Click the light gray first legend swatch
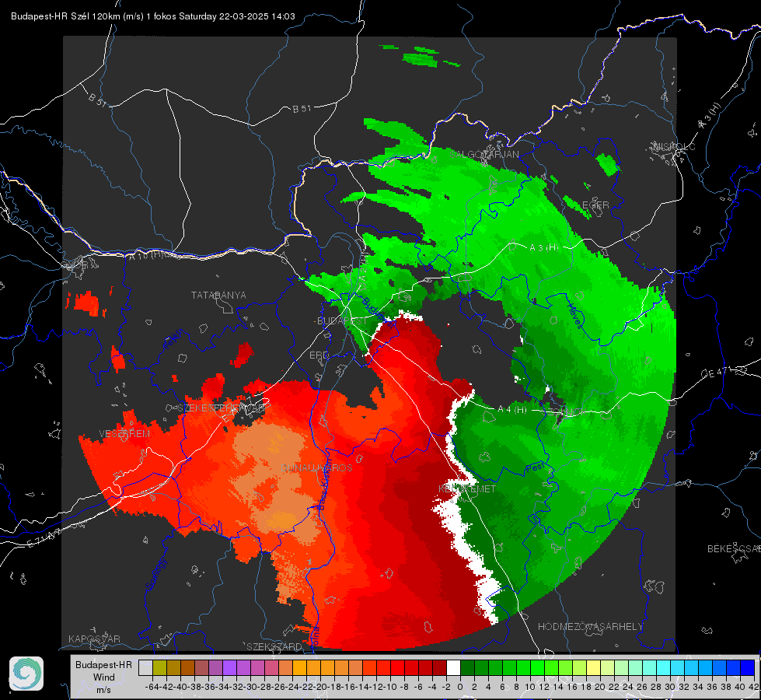 tap(145, 668)
